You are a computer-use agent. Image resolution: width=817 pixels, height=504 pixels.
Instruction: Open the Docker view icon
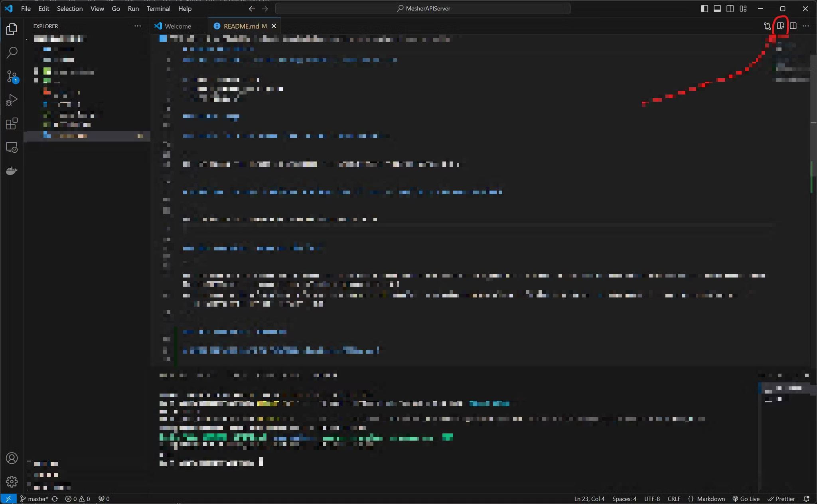click(x=12, y=171)
